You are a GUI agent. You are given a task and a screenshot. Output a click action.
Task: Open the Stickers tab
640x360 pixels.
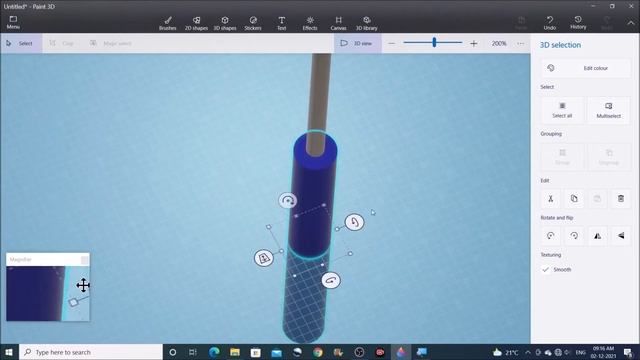click(253, 23)
